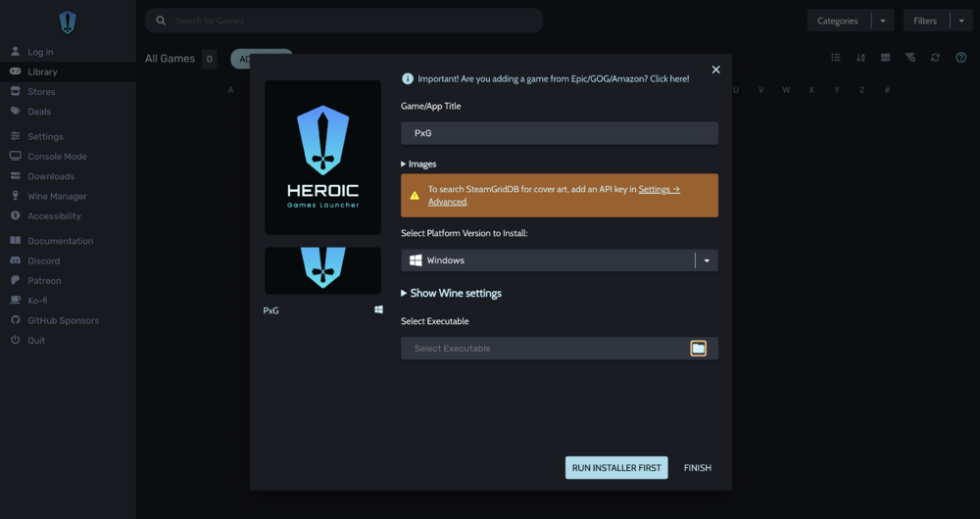Expand Show Wine settings
The height and width of the screenshot is (519, 980).
451,293
